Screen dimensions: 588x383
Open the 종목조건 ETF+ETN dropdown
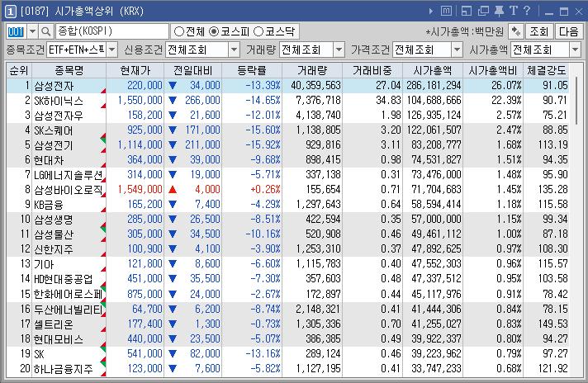(111, 50)
